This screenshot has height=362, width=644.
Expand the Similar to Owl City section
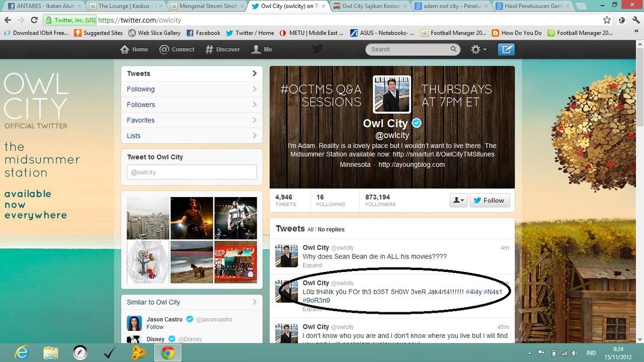coord(192,302)
